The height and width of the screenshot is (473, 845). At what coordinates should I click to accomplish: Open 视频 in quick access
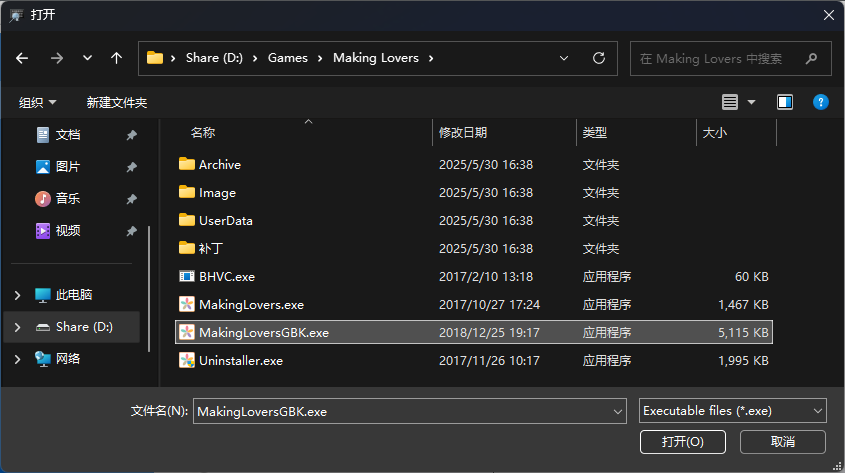coord(68,231)
